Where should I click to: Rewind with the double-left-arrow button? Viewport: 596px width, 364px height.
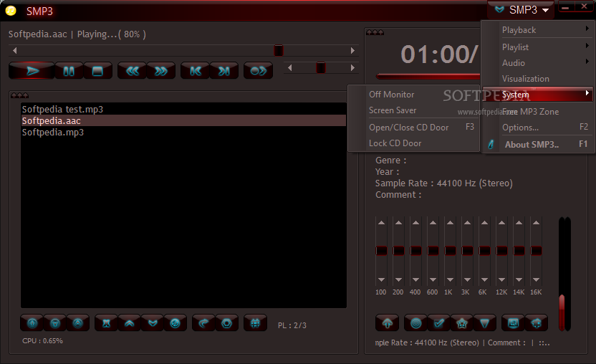pos(133,71)
